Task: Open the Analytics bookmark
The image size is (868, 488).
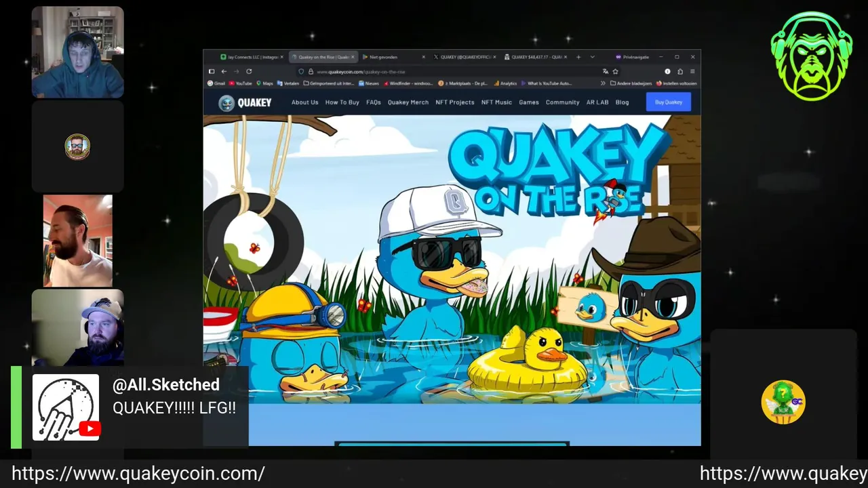Action: 506,83
